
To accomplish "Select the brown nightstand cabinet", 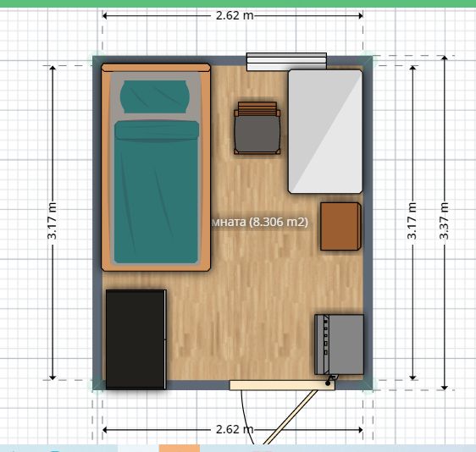I will coord(340,226).
